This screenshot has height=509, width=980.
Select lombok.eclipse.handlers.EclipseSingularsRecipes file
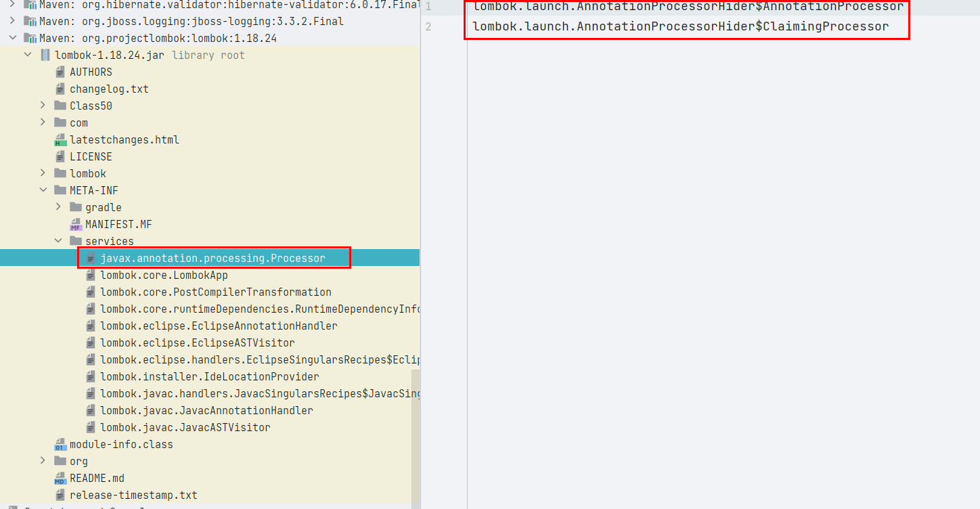pos(260,359)
